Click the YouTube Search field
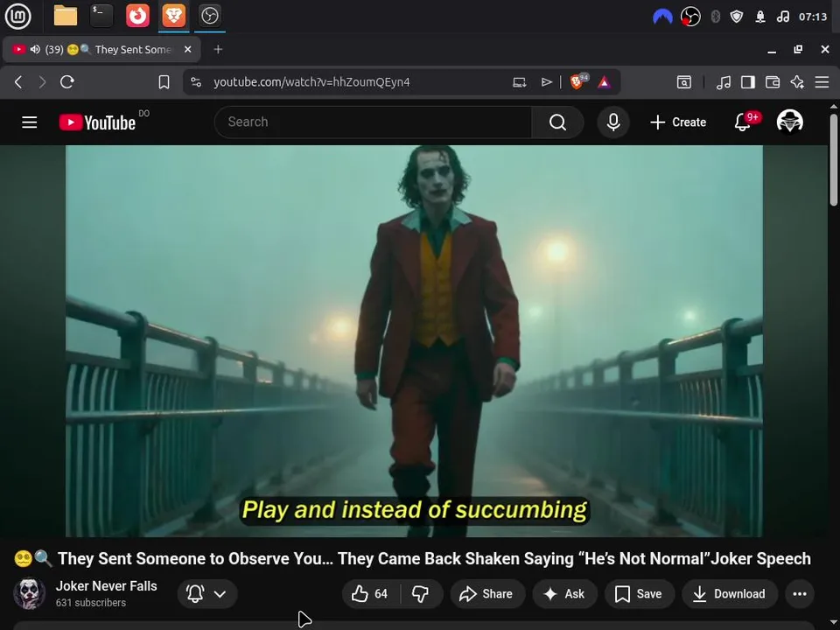 click(x=373, y=122)
